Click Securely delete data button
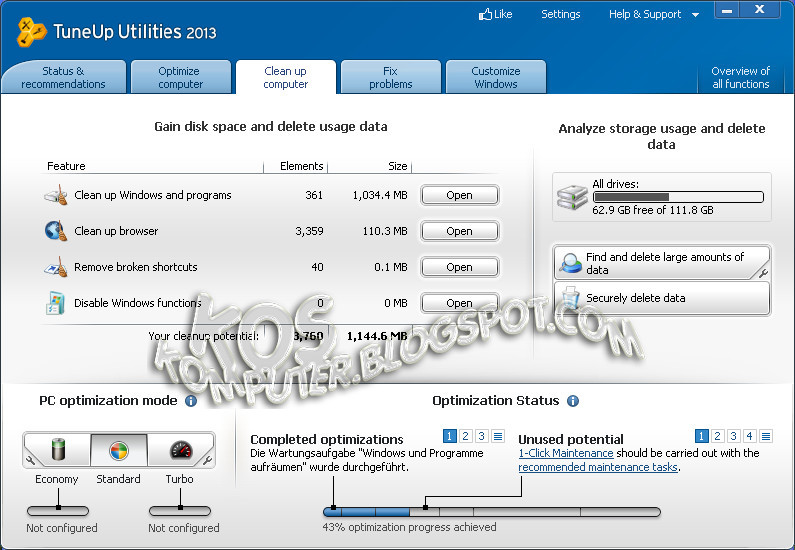Image resolution: width=795 pixels, height=550 pixels. [x=662, y=298]
